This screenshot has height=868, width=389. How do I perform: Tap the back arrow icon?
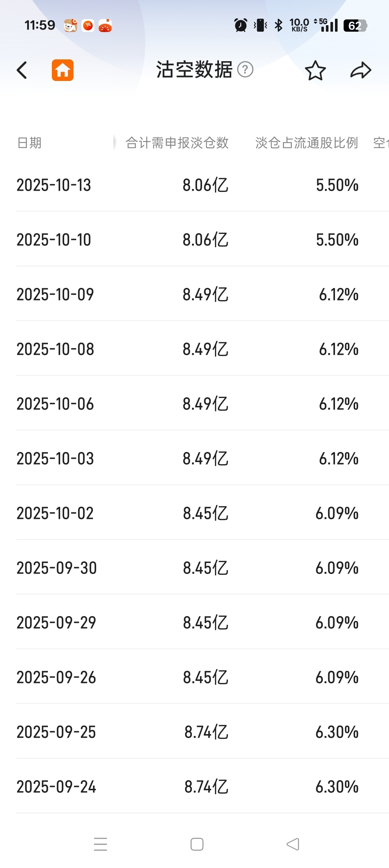point(22,70)
